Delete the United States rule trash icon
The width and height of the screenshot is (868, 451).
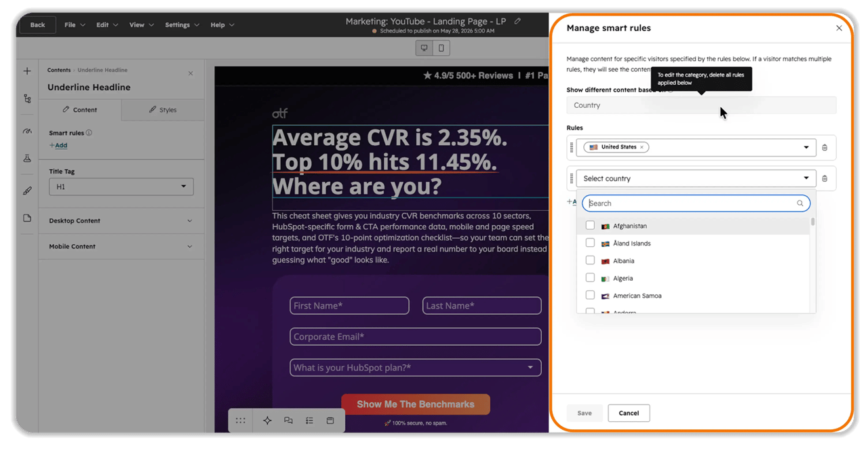[825, 147]
